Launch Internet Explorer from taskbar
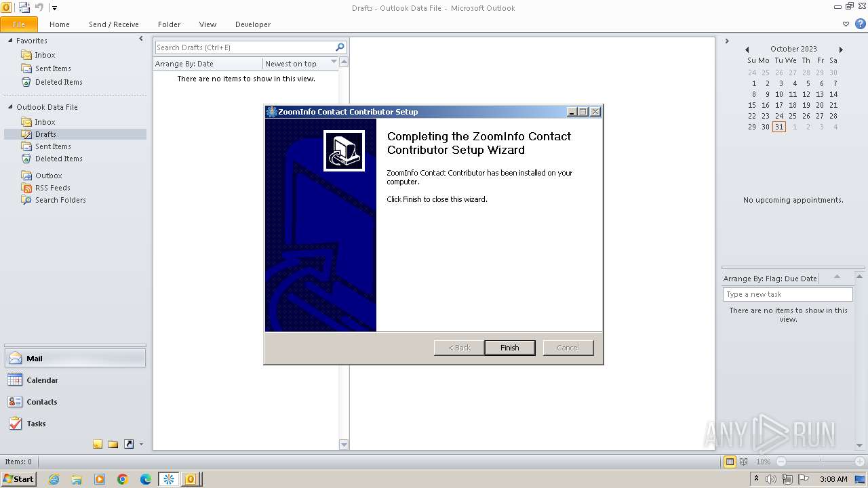The width and height of the screenshot is (868, 488). tap(54, 479)
